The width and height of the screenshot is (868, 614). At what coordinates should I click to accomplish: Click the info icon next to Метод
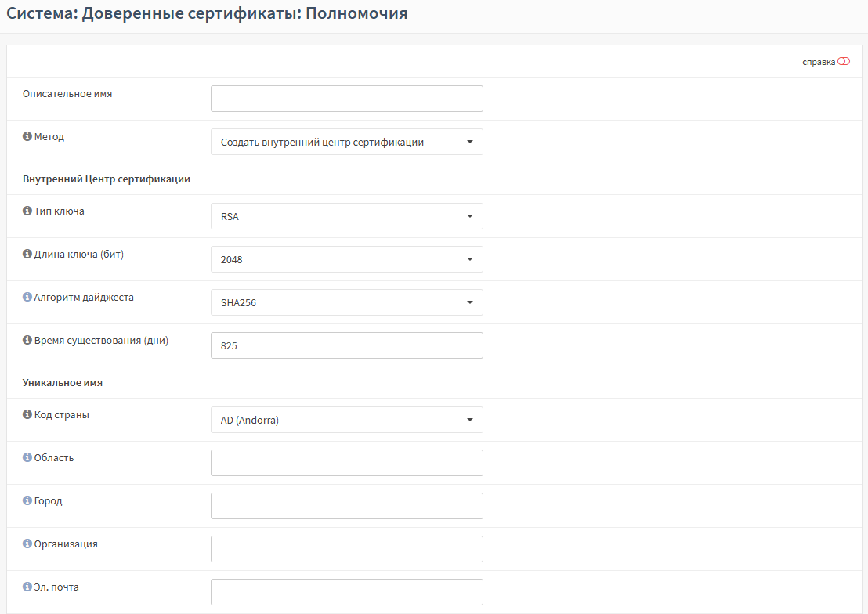tap(27, 137)
